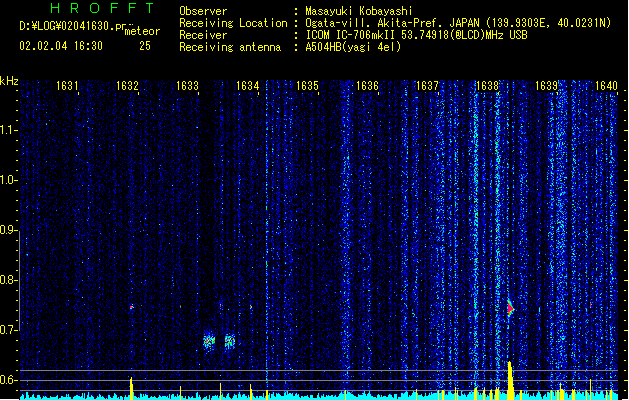The width and height of the screenshot is (629, 400).
Task: Click the 0.6 kHz frequency label
Action: [x=8, y=380]
